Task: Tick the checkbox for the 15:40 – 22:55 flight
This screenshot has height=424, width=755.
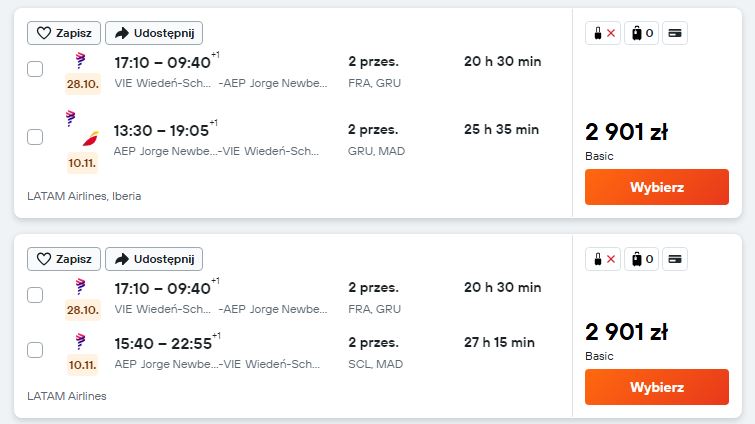Action: click(35, 350)
